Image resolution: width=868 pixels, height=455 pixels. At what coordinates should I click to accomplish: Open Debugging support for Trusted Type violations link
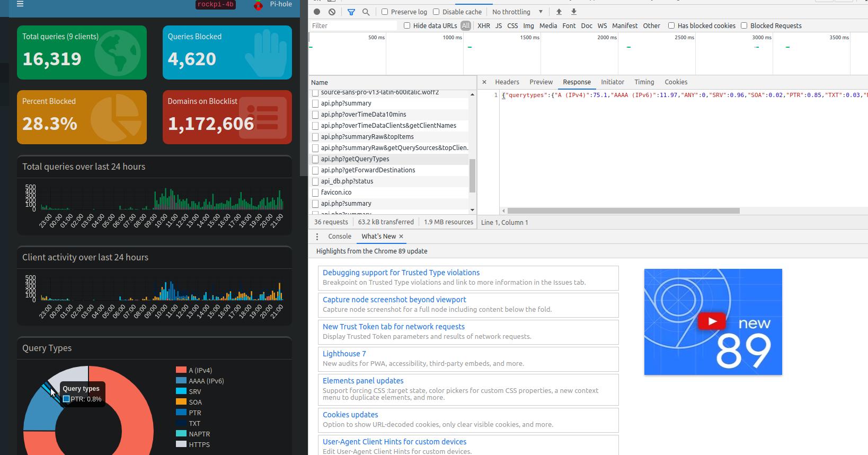[401, 273]
